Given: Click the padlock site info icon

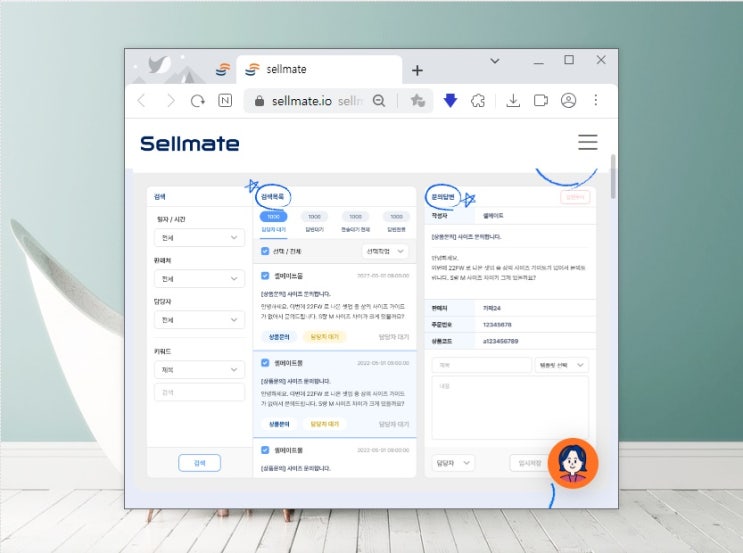Looking at the screenshot, I should tap(259, 101).
